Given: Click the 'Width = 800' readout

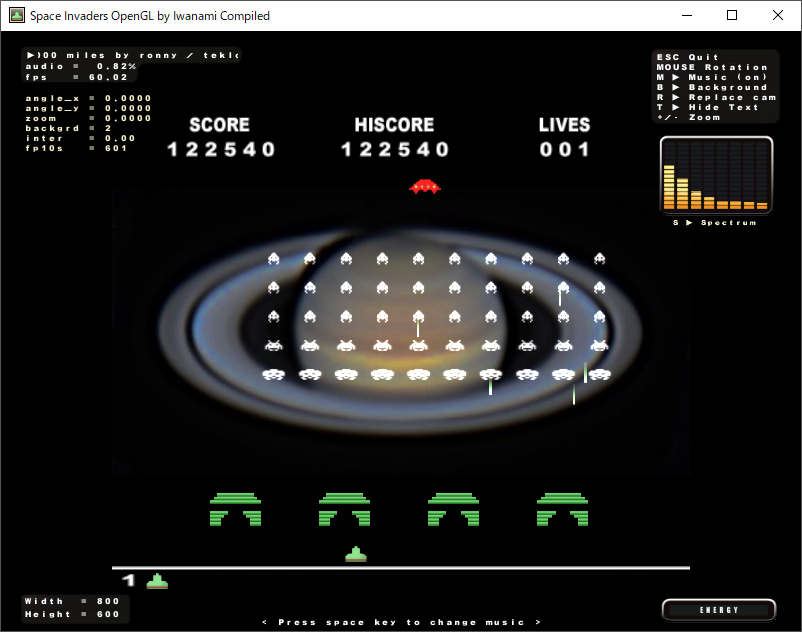Looking at the screenshot, I should (72, 601).
